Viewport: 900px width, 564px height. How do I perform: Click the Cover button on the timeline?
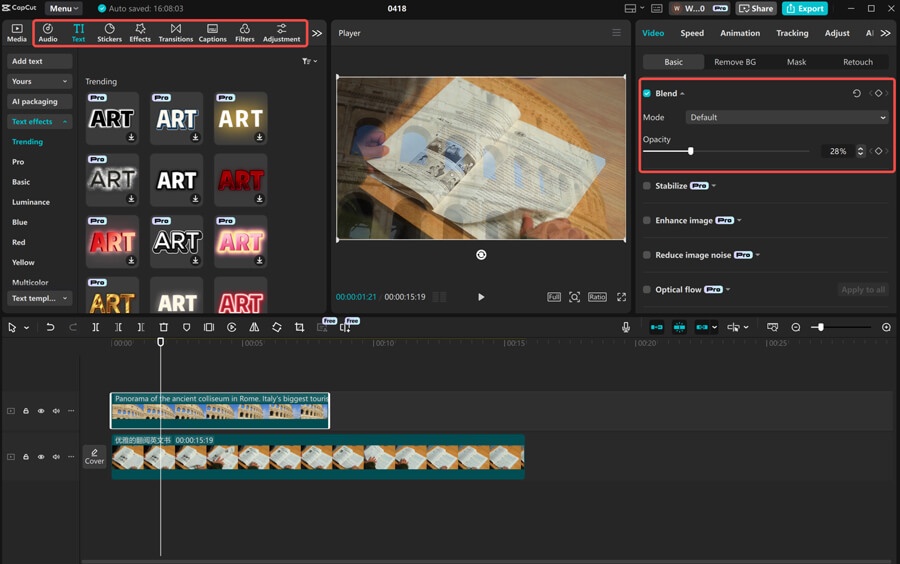[x=94, y=457]
